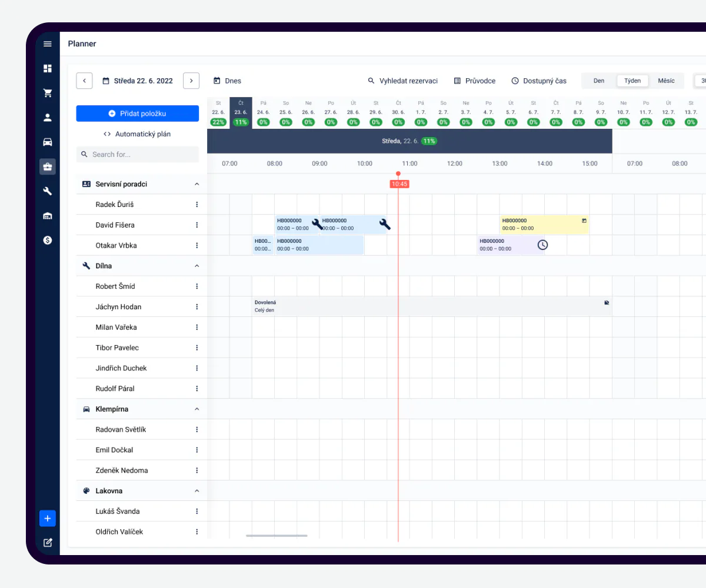
Task: Open the warehouse icon in the sidebar
Action: (48, 216)
